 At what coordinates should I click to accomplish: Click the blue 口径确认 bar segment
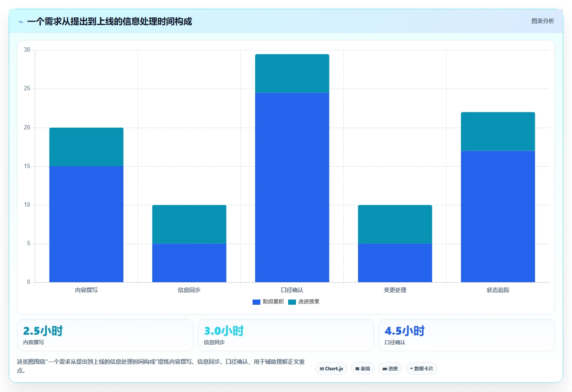292,187
